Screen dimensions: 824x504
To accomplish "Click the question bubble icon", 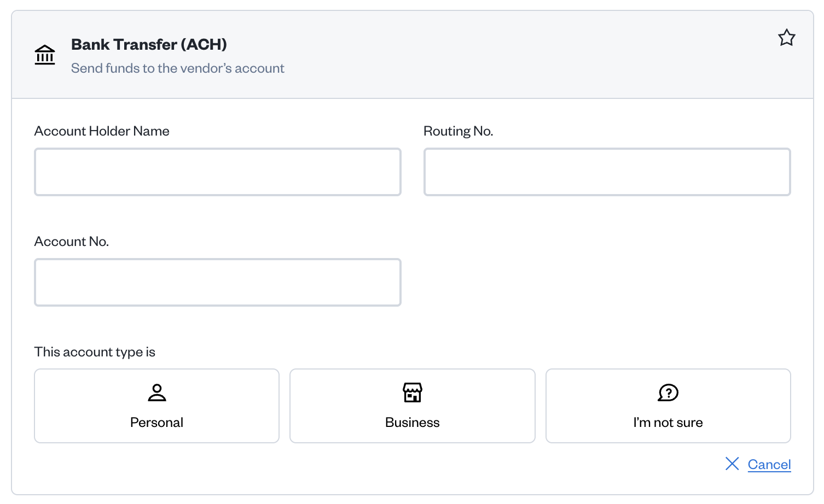I will pos(668,392).
